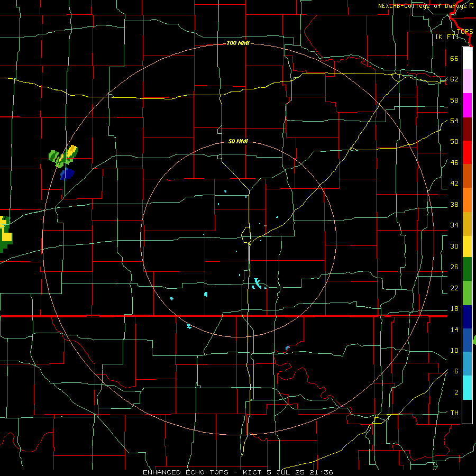Click the 42 legend scale number
Viewport: 476px width, 476px height.
click(x=454, y=184)
